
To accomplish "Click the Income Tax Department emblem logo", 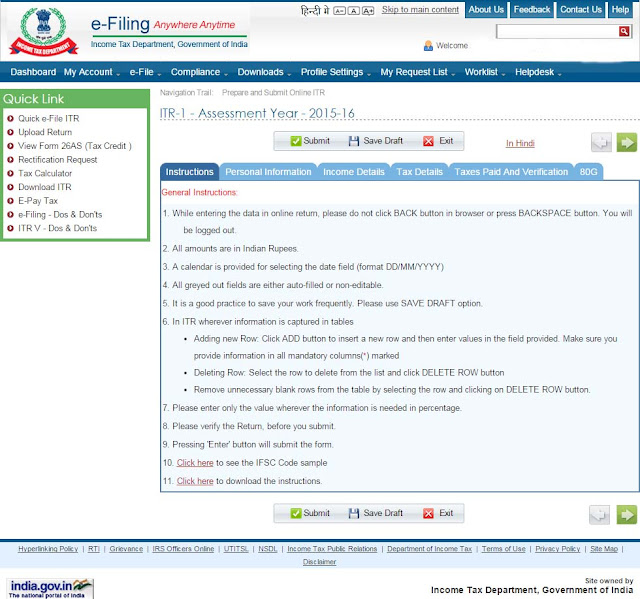I will coord(44,32).
